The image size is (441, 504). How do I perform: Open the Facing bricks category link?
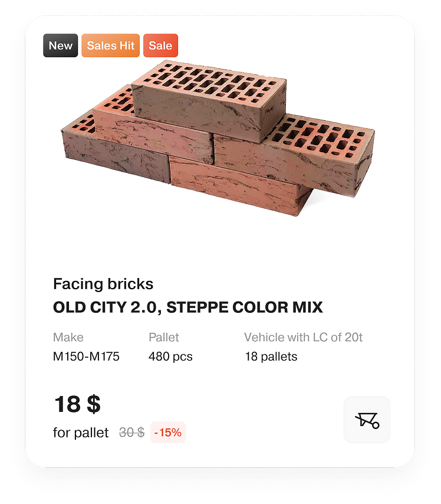tap(103, 284)
